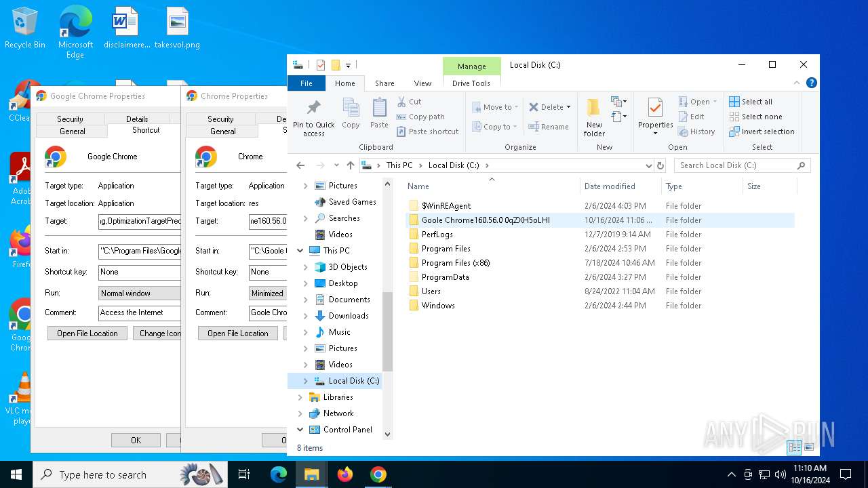Sort by Date modified column header
This screenshot has width=868, height=488.
pos(610,186)
